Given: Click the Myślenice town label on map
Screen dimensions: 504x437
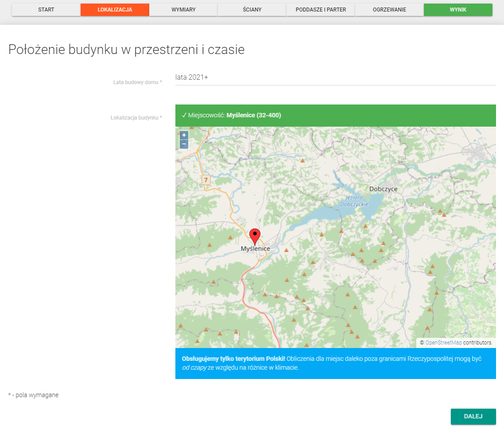Looking at the screenshot, I should [256, 249].
